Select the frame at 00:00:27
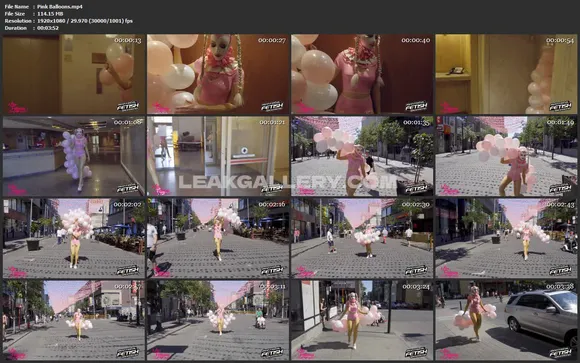Image resolution: width=580 pixels, height=363 pixels. point(218,74)
